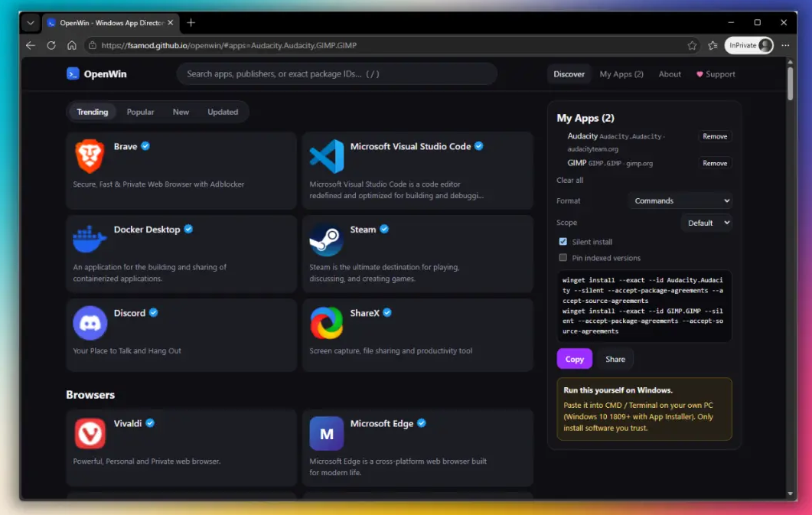Click the verified badge next to Brave
The height and width of the screenshot is (515, 812).
[145, 146]
